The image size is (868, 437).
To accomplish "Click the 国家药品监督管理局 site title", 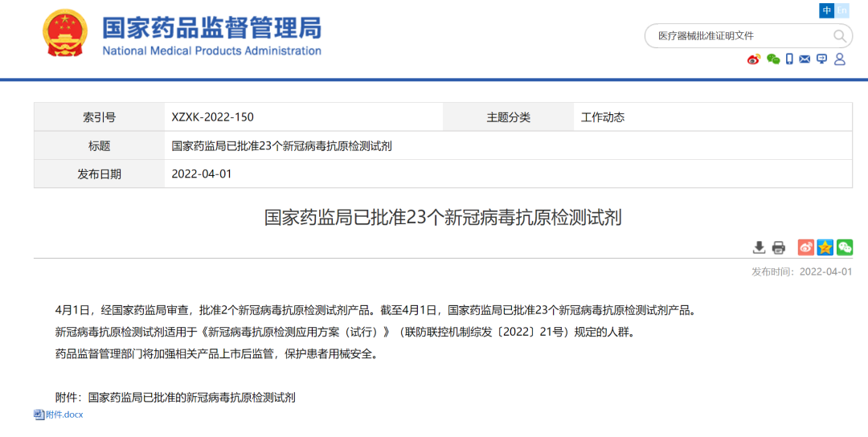I will pyautogui.click(x=211, y=30).
